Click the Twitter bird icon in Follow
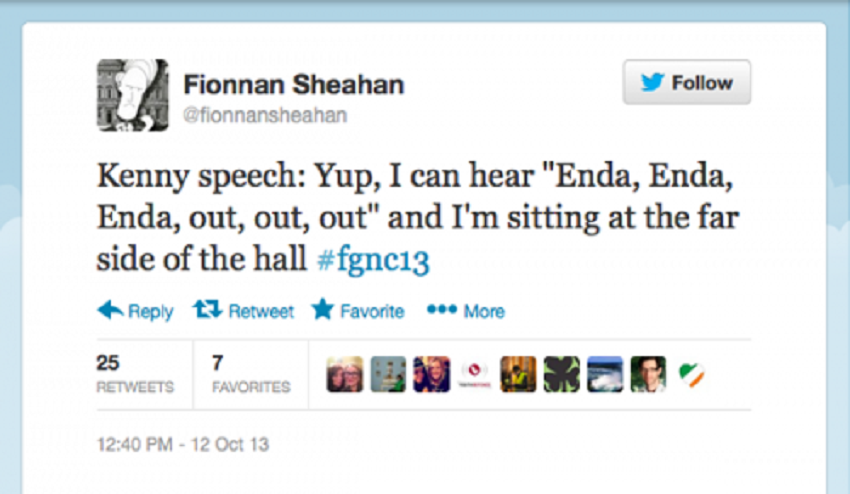The height and width of the screenshot is (494, 850). pos(652,82)
